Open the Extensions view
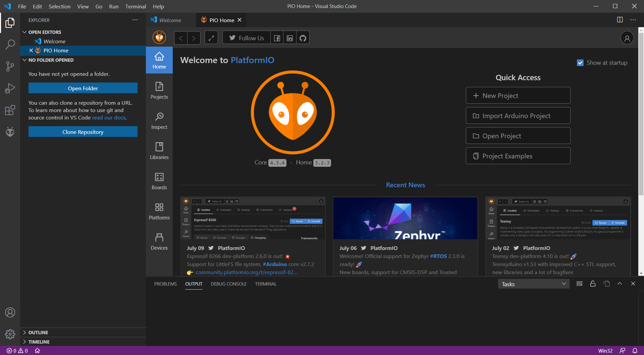Screen dimensions: 644x355 pyautogui.click(x=10, y=110)
